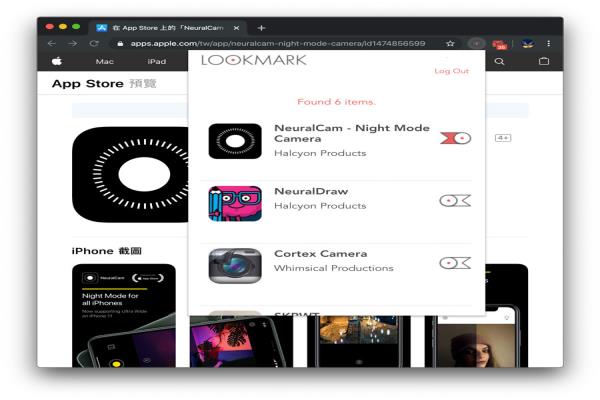Click the Found 6 items message
600x400 pixels.
pos(336,102)
